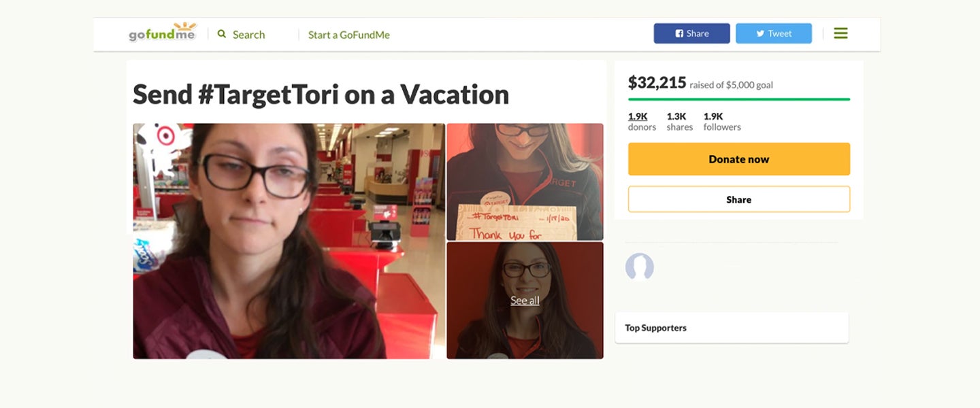The height and width of the screenshot is (408, 980).
Task: Expand the Top Supporters section
Action: pyautogui.click(x=732, y=328)
